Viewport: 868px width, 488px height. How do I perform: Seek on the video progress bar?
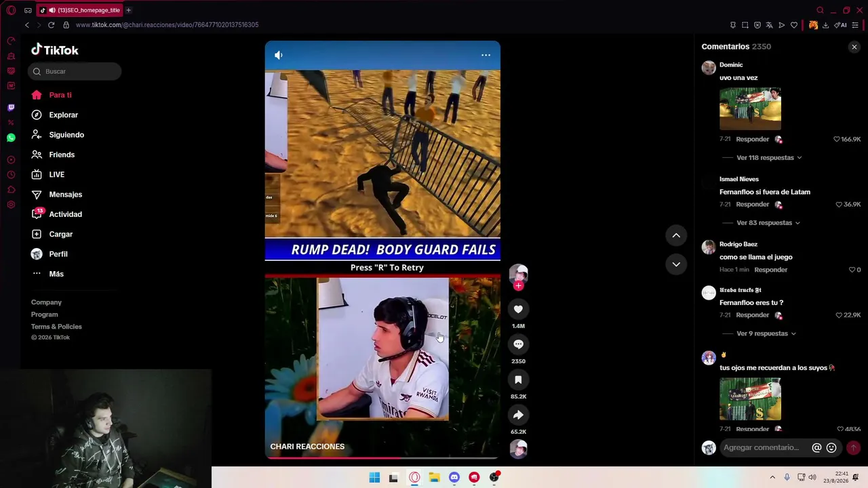pyautogui.click(x=382, y=458)
